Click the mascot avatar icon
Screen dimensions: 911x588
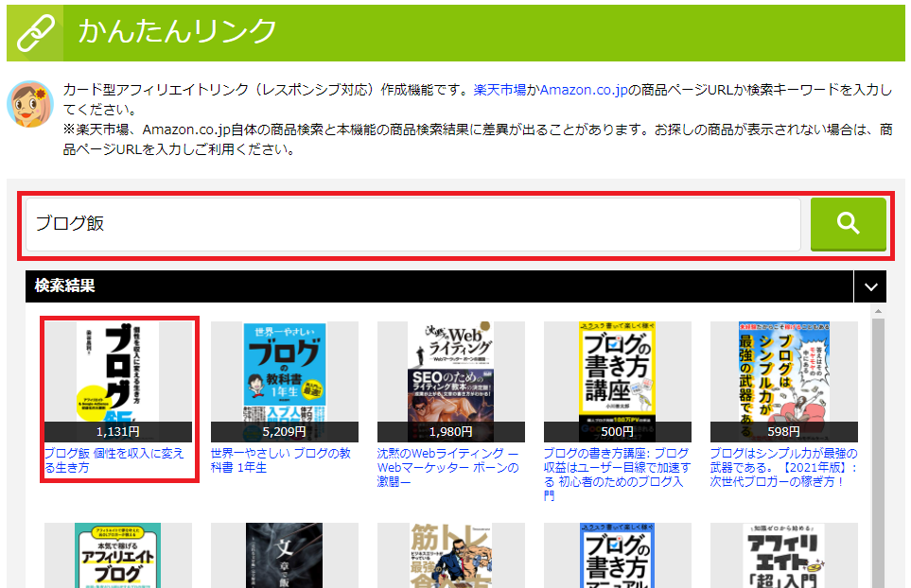30,104
